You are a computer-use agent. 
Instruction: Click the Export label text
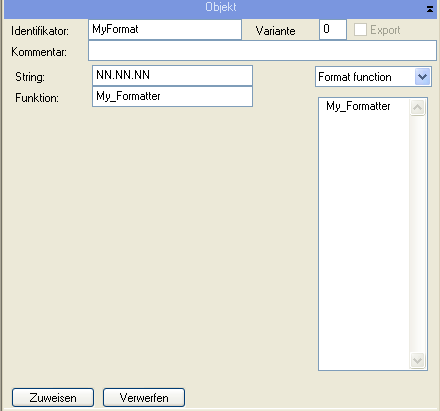385,30
